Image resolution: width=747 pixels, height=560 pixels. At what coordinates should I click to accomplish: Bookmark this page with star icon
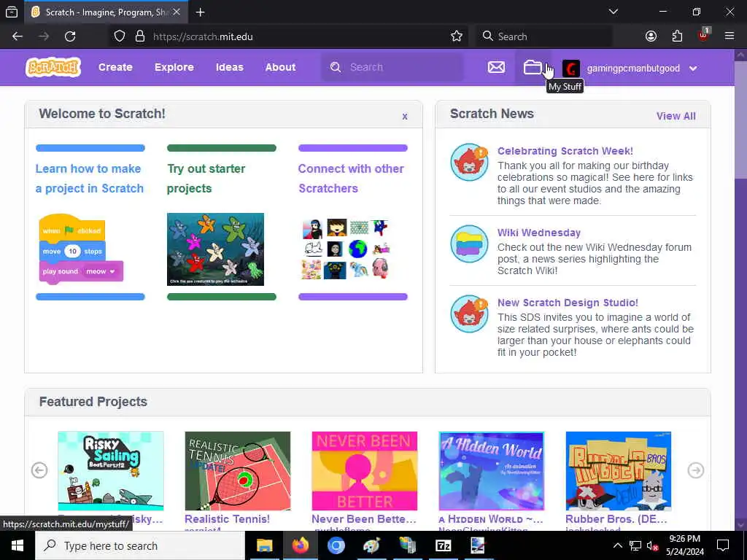coord(457,36)
